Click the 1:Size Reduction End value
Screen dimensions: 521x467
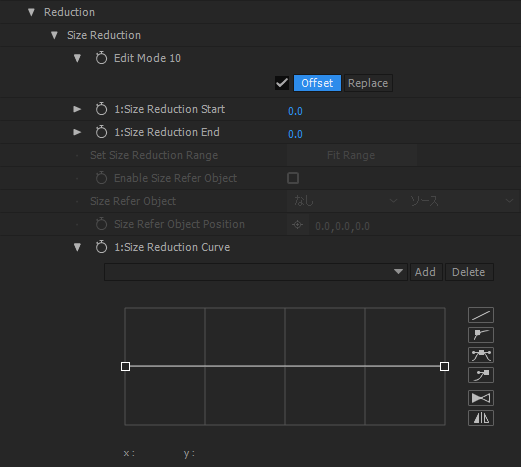[295, 134]
